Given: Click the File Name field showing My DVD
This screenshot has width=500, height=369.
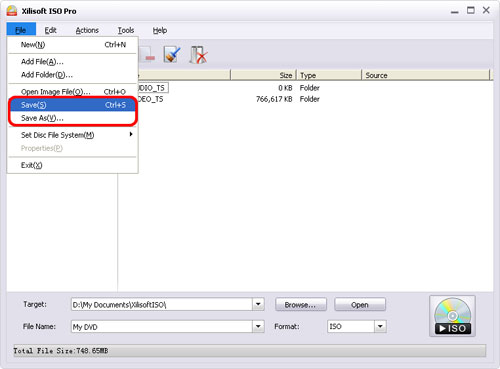Looking at the screenshot, I should 162,326.
